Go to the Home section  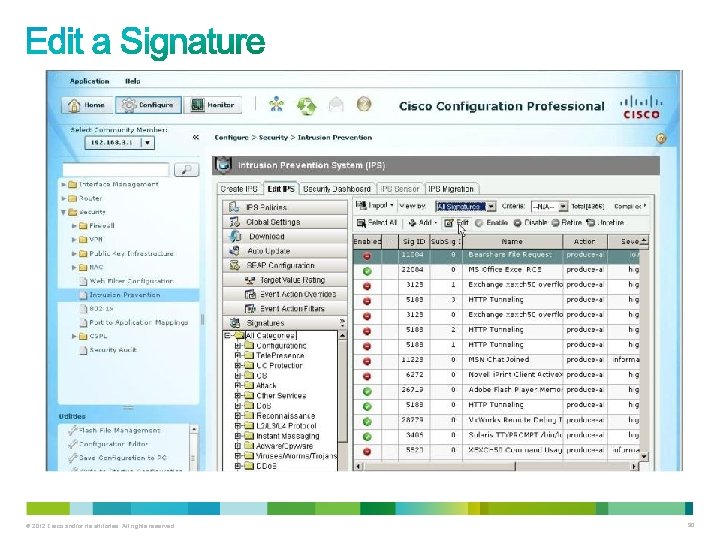[x=87, y=105]
